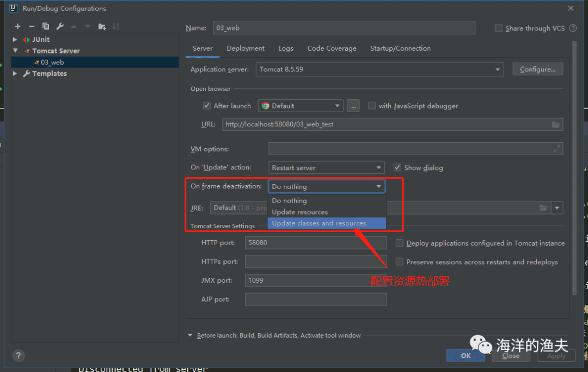588x372 pixels.
Task: Close the On frame deactivation dropdown
Action: pos(326,186)
